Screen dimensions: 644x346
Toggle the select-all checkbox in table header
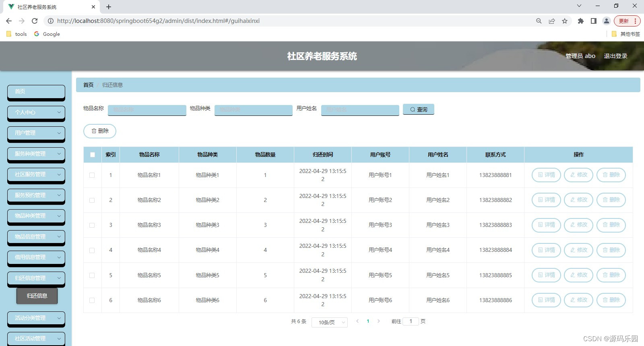[x=92, y=155]
